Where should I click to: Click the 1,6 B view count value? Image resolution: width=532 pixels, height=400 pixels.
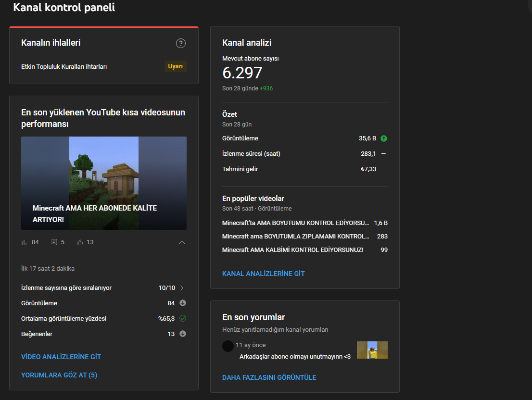click(x=380, y=223)
